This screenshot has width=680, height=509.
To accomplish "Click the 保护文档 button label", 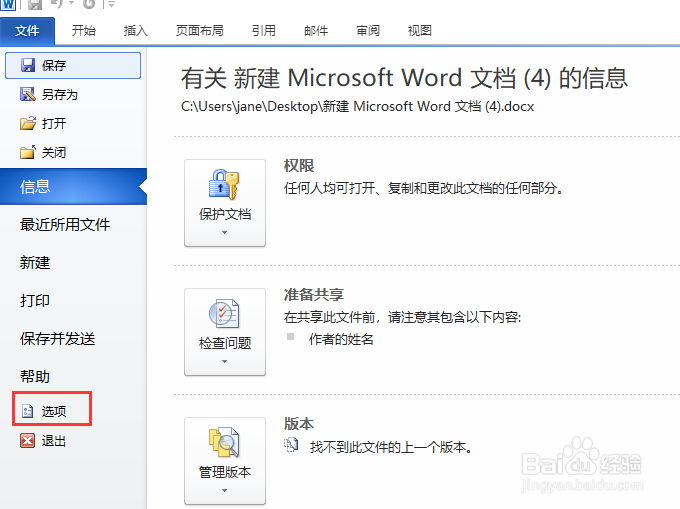I will [x=225, y=214].
